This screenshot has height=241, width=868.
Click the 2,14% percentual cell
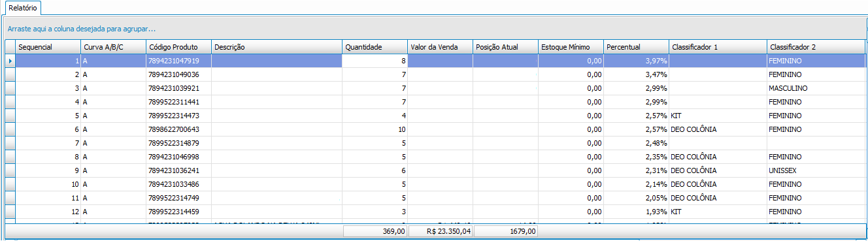[637, 184]
